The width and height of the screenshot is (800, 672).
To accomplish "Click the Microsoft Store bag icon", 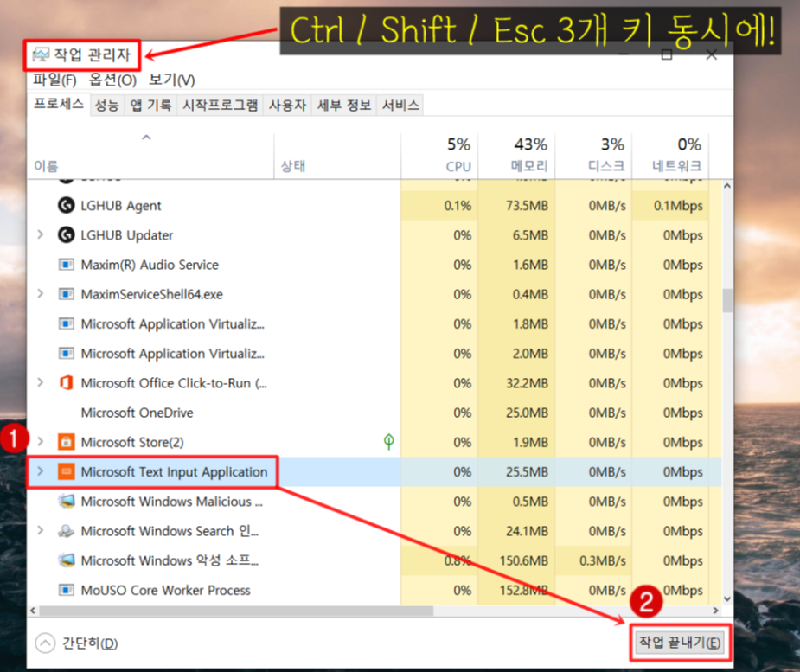I will click(66, 442).
